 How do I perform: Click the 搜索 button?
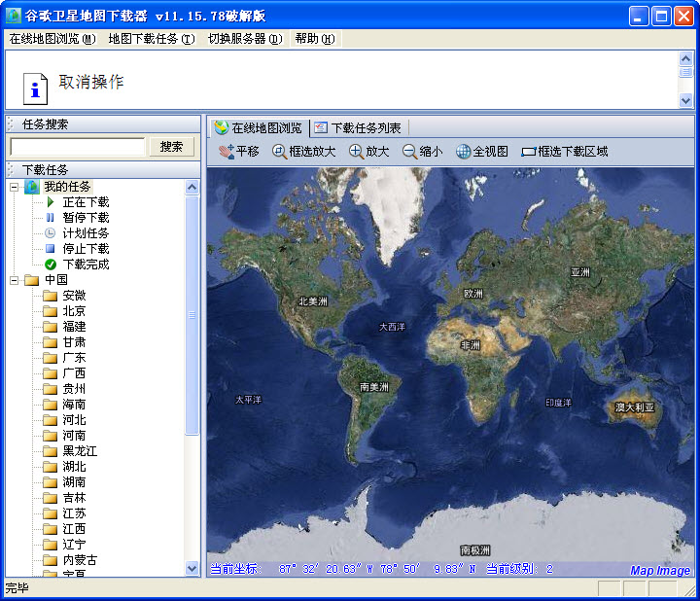(171, 147)
